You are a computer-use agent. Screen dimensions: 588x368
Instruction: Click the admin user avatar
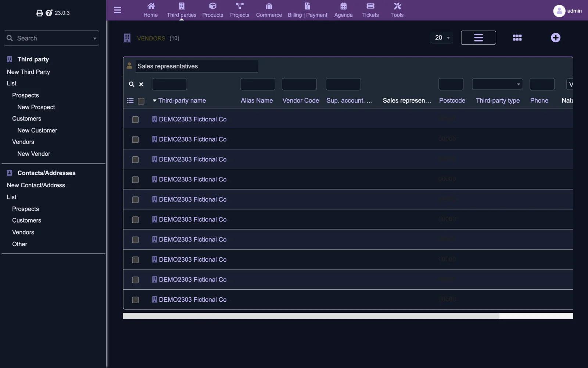[x=559, y=11]
